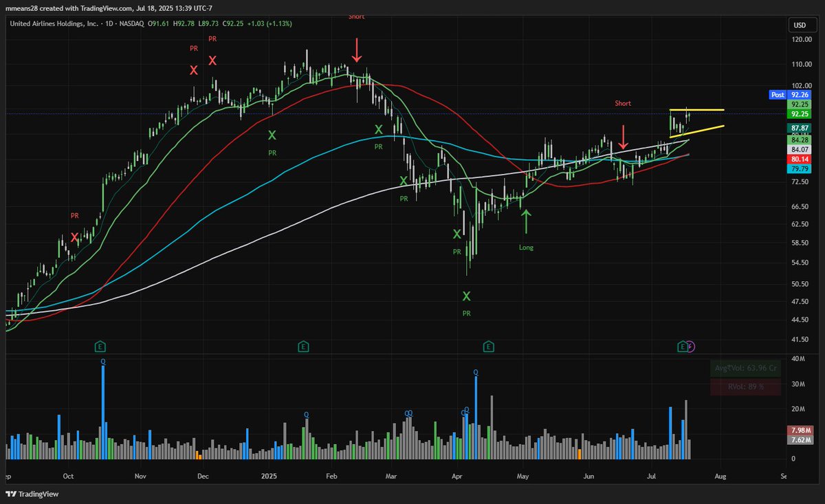Screen dimensions: 825x504
Task: Click the red 80.14 price label
Action: [798, 159]
